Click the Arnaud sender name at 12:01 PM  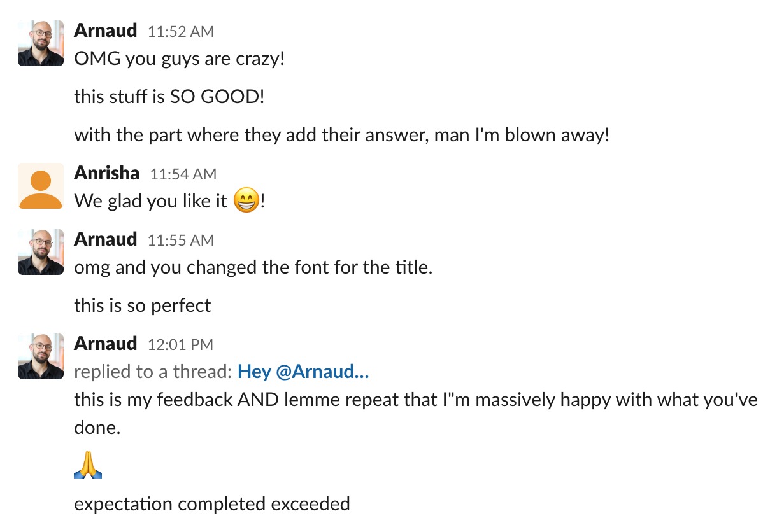pos(106,343)
